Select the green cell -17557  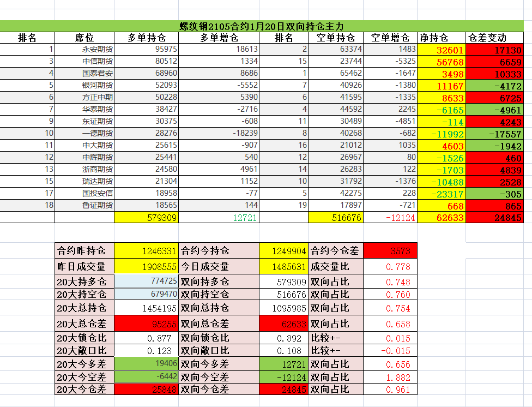[495, 133]
